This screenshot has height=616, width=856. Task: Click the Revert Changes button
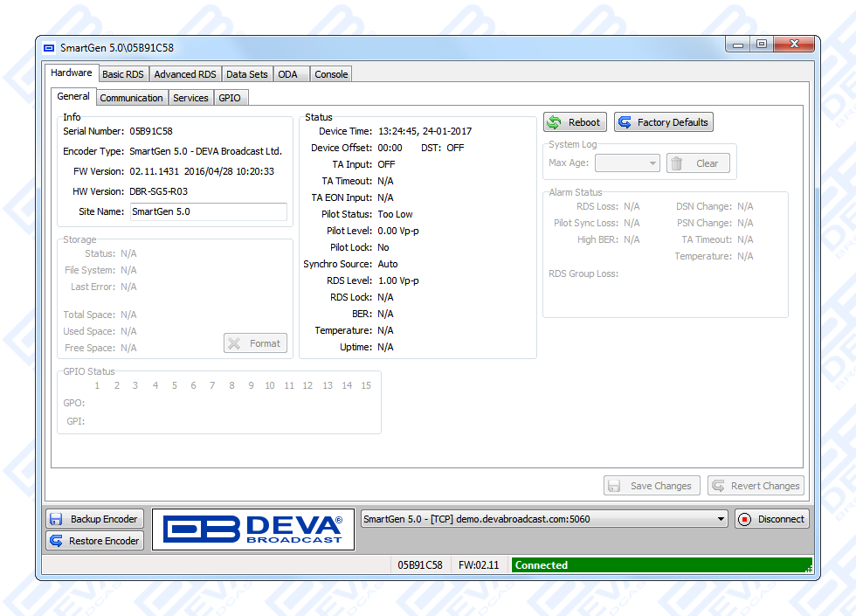(756, 486)
